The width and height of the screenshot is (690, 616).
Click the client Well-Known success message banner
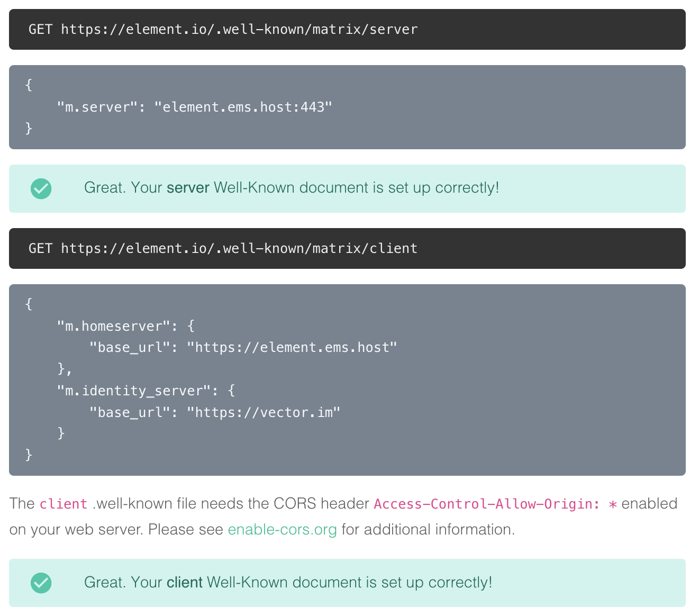347,583
